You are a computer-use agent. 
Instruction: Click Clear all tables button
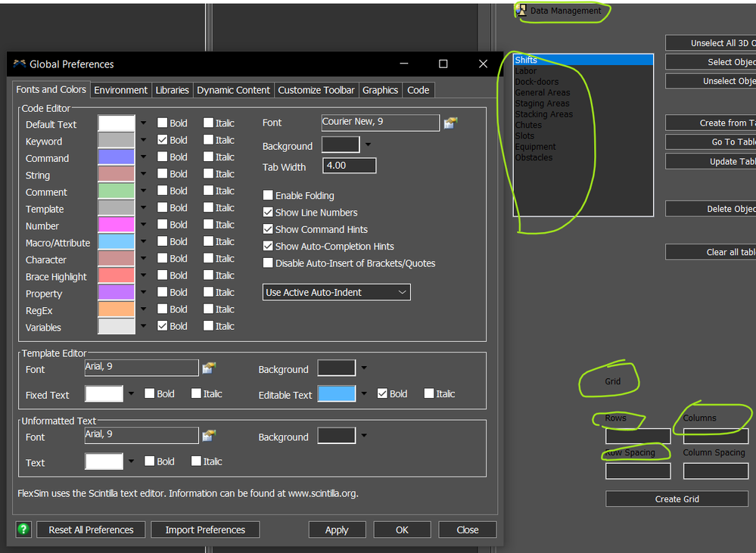711,252
